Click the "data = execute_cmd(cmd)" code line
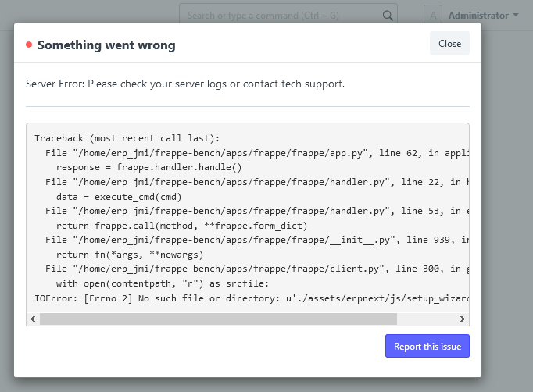The width and height of the screenshot is (533, 392). click(119, 197)
